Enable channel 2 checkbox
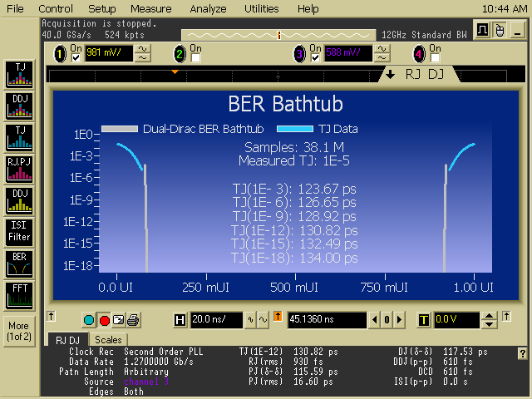 pos(195,57)
